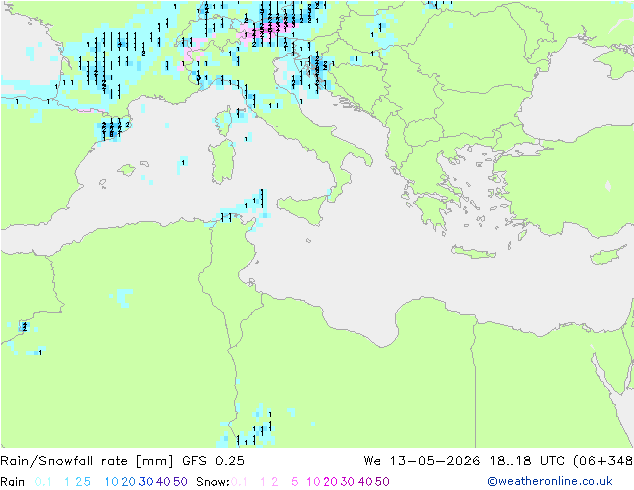Click the Snow legend 30 value
Screen dimensions: 634x490
348,482
